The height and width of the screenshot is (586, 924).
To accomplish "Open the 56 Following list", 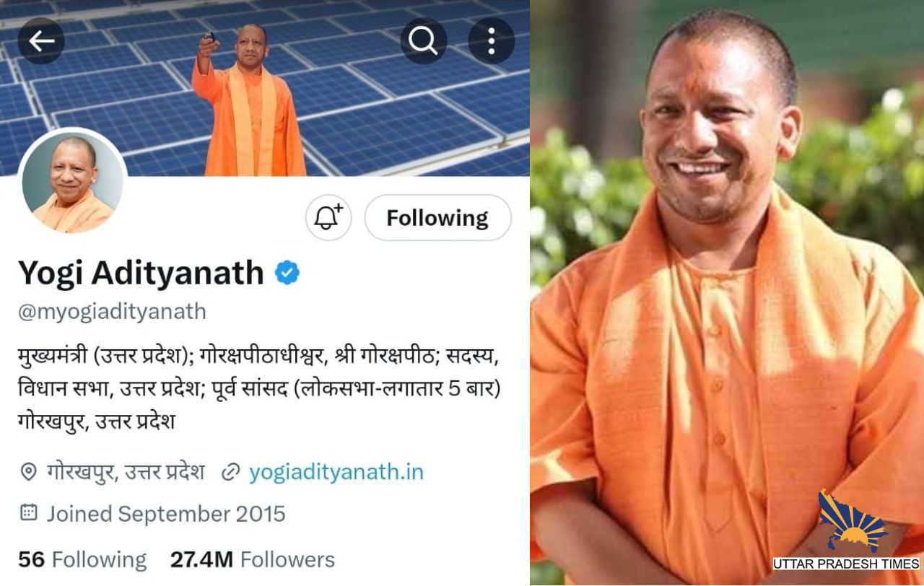I will 82,559.
